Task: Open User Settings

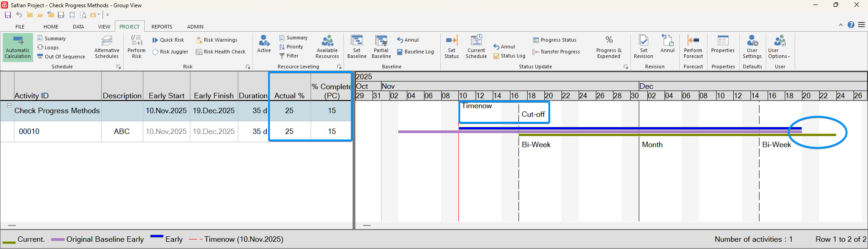Action: [x=752, y=47]
